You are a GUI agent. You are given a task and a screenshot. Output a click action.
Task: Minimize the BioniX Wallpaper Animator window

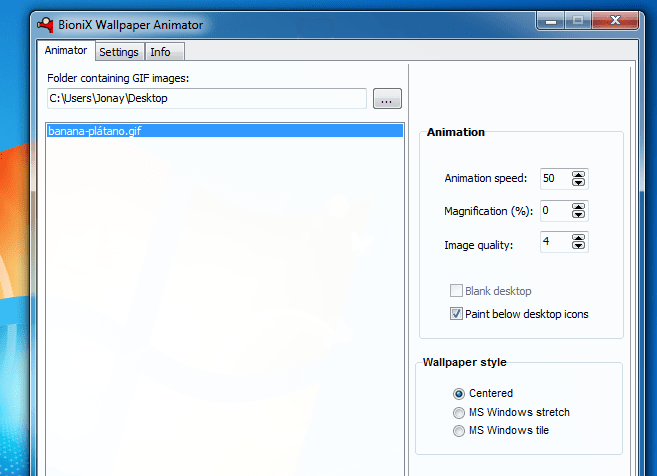tap(551, 20)
